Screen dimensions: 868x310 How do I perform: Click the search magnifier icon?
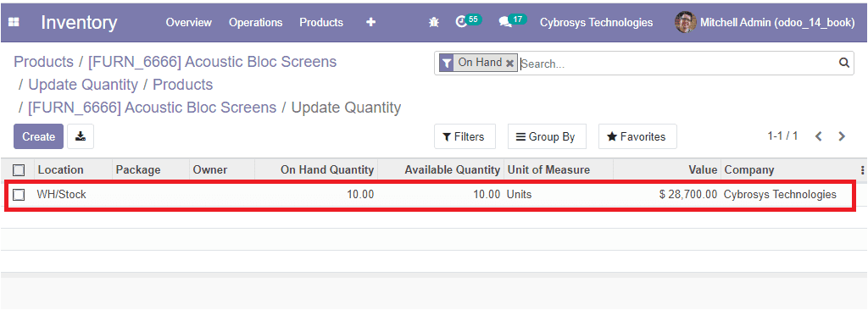(x=843, y=63)
